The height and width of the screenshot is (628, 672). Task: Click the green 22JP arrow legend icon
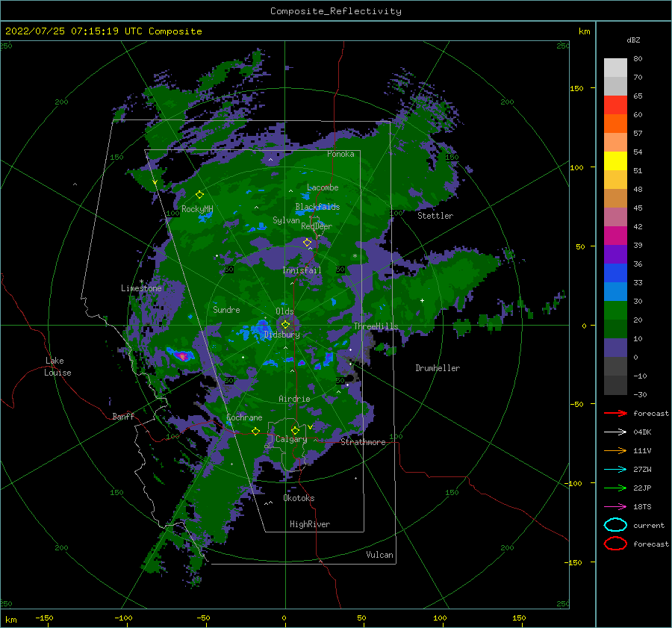coord(615,488)
